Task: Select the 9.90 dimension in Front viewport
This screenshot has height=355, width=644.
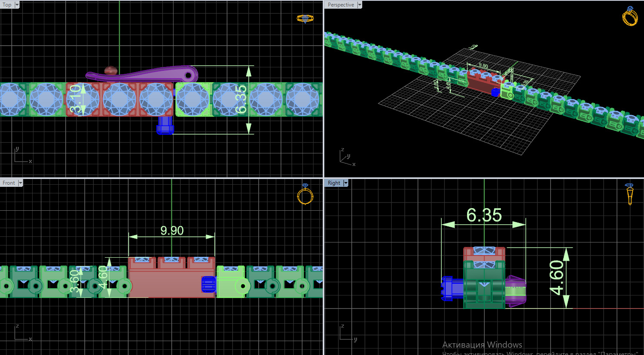Action: tap(172, 230)
